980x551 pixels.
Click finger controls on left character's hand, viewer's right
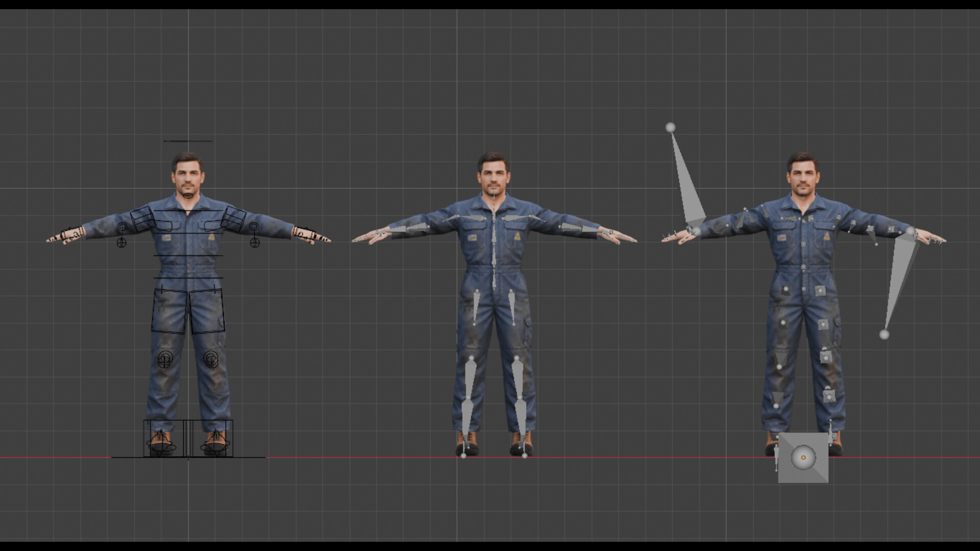(310, 236)
